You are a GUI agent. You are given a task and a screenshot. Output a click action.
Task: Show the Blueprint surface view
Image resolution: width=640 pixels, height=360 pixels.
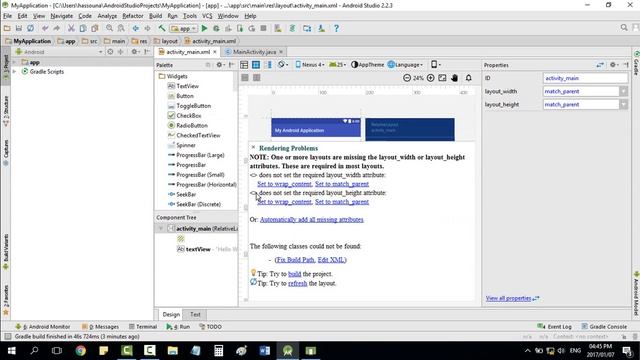point(256,64)
